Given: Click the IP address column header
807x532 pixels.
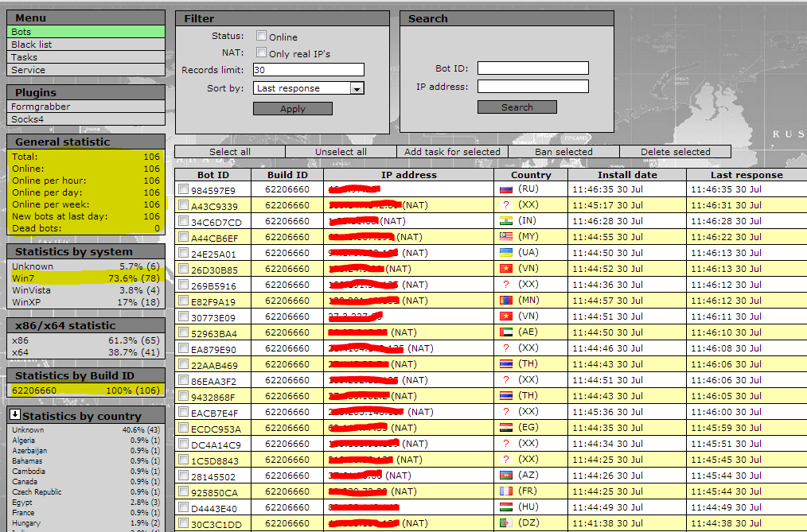Looking at the screenshot, I should (409, 175).
